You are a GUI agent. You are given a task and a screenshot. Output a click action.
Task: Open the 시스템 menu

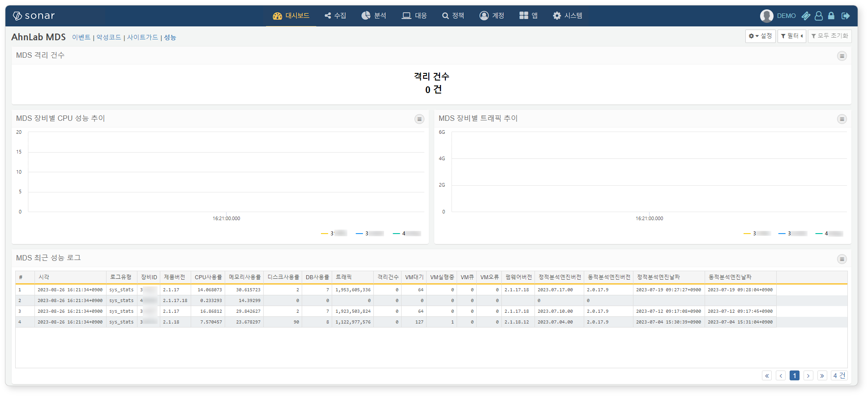[x=567, y=16]
